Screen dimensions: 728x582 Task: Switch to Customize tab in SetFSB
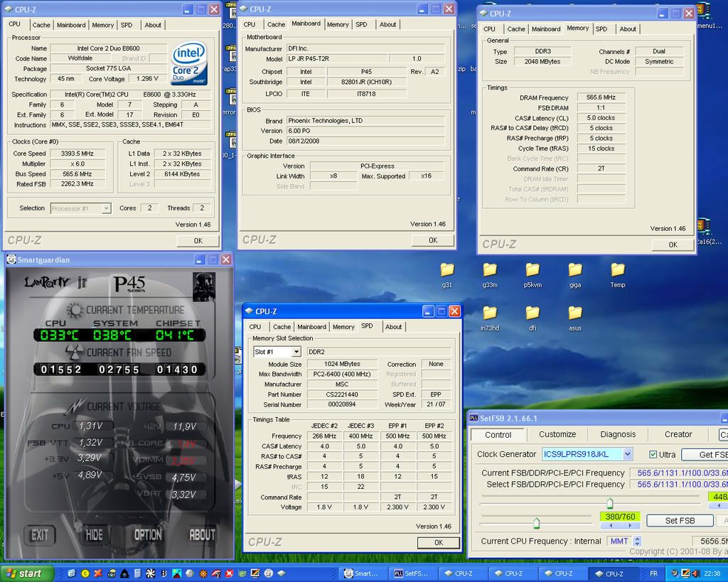tap(557, 434)
